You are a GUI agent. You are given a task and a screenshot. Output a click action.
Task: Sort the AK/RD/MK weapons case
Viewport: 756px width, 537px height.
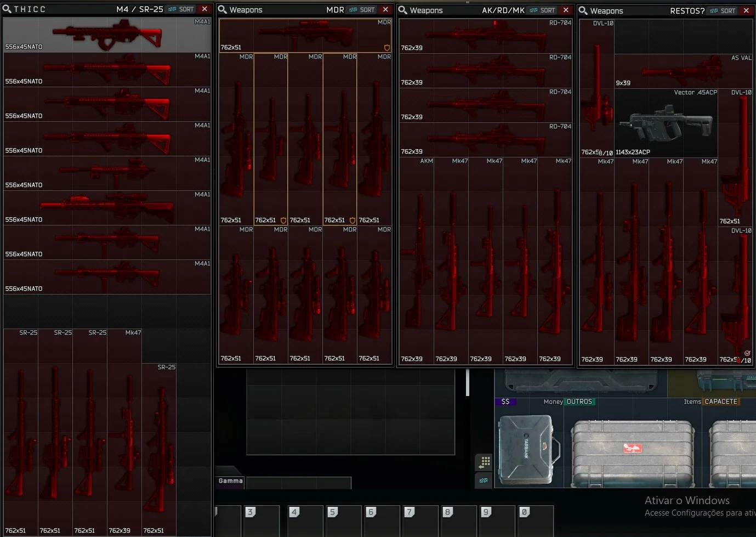[x=543, y=10]
